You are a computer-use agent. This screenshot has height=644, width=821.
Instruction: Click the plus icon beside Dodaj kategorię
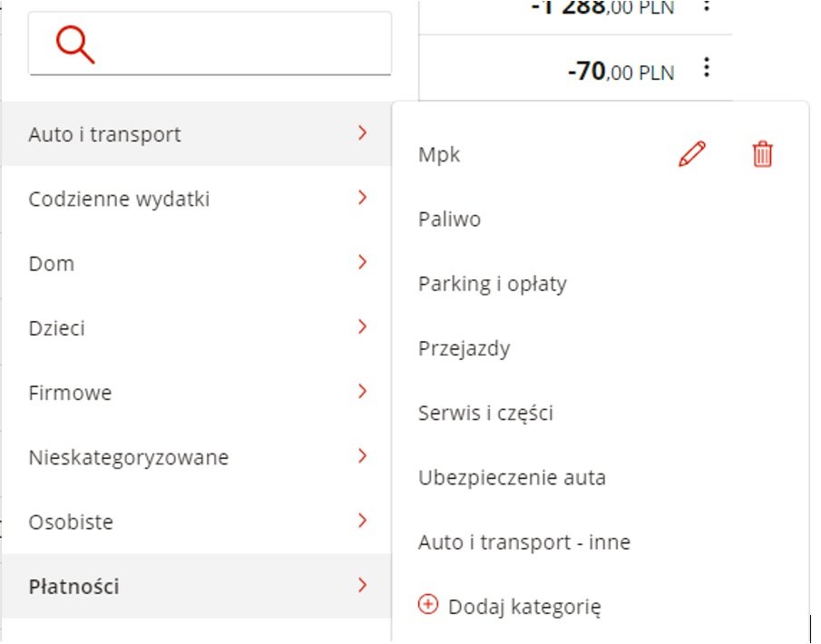[x=428, y=605]
